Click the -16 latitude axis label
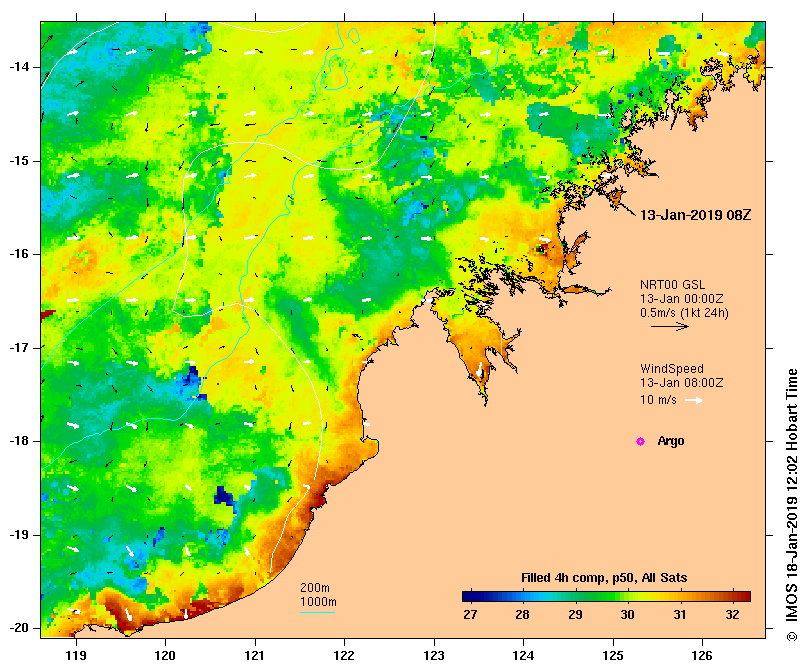The height and width of the screenshot is (672, 809). [x=19, y=254]
